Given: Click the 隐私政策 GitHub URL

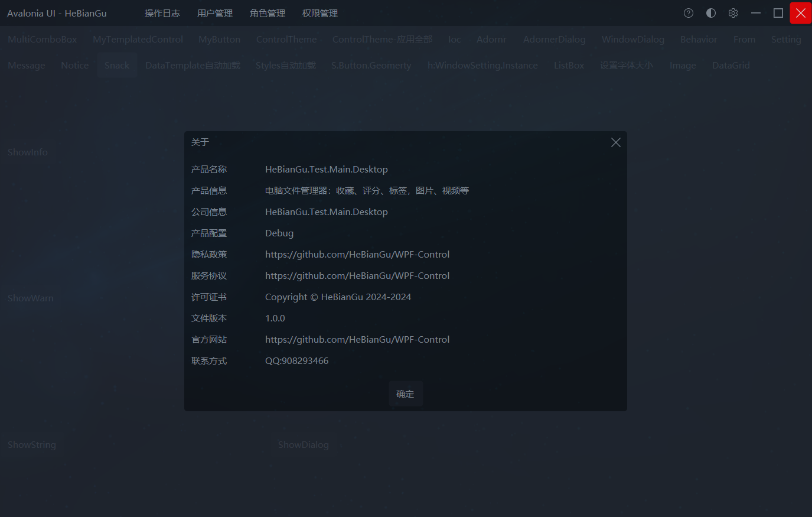Looking at the screenshot, I should click(x=357, y=255).
